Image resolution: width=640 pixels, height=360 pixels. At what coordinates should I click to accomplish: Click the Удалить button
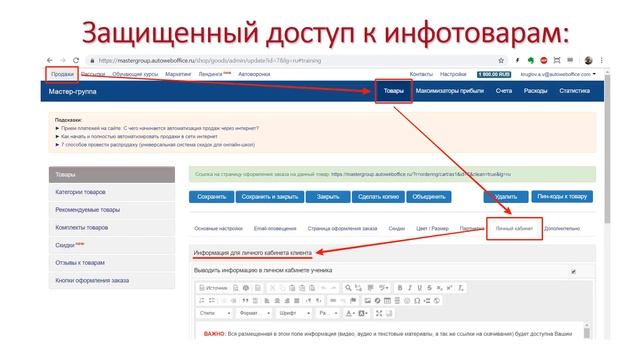coord(506,197)
